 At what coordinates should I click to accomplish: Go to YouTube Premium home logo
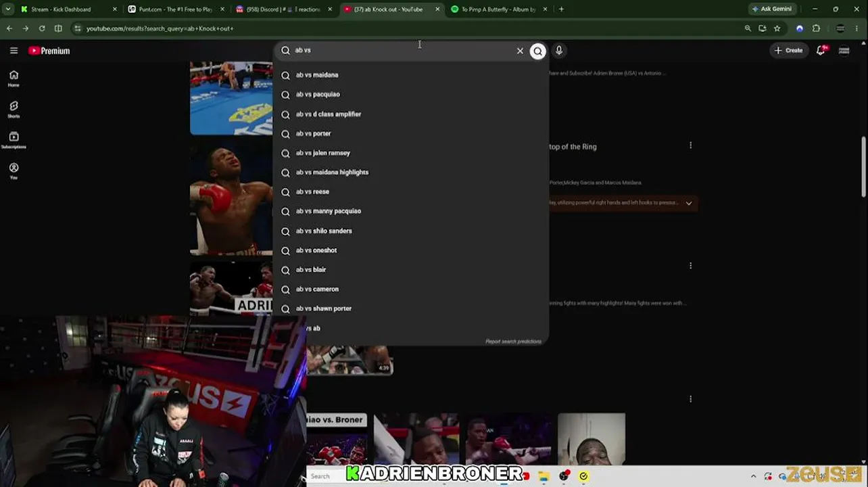[49, 51]
